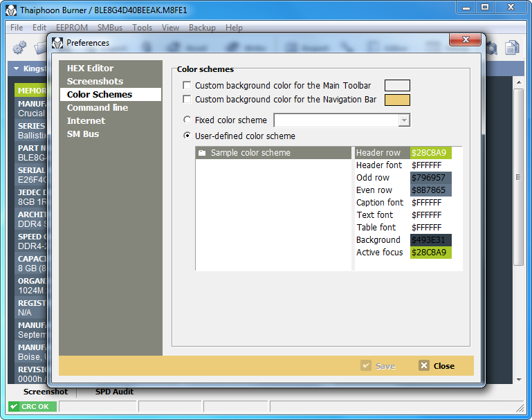Open the Tools menu
Screen dimensions: 532x420
point(142,28)
